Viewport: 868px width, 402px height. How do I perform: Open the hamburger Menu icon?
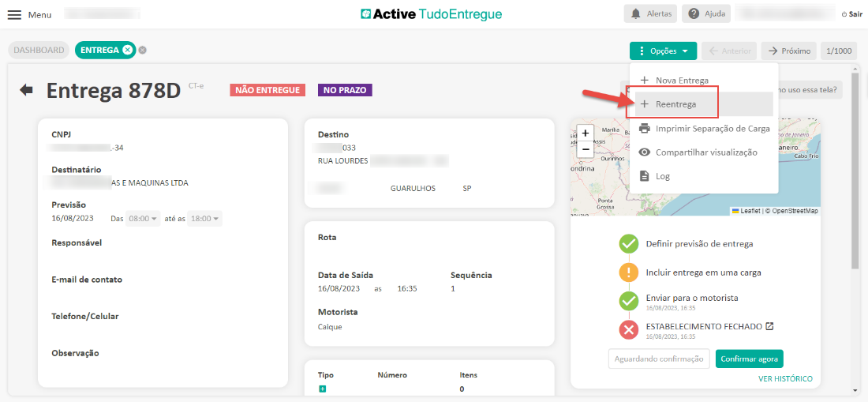pyautogui.click(x=14, y=14)
